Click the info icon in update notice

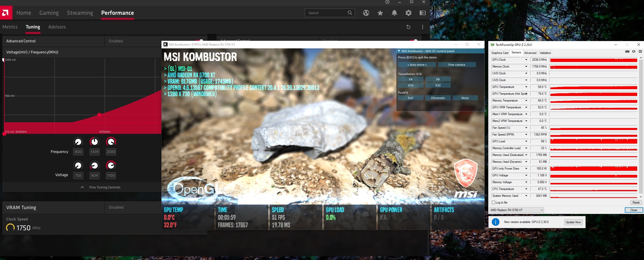pyautogui.click(x=496, y=222)
